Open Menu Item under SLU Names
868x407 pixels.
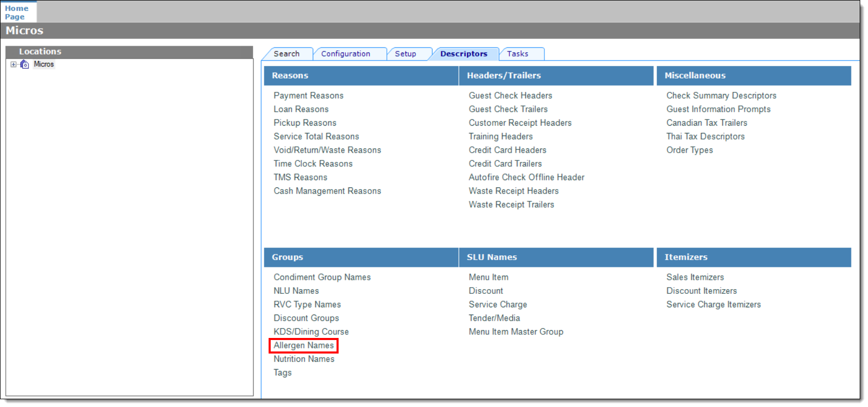(x=488, y=277)
